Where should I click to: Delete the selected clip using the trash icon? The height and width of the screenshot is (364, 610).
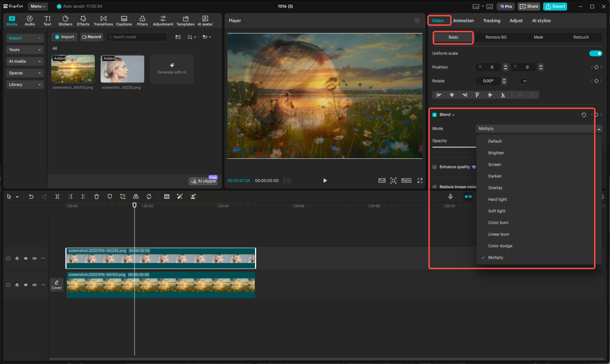click(97, 196)
